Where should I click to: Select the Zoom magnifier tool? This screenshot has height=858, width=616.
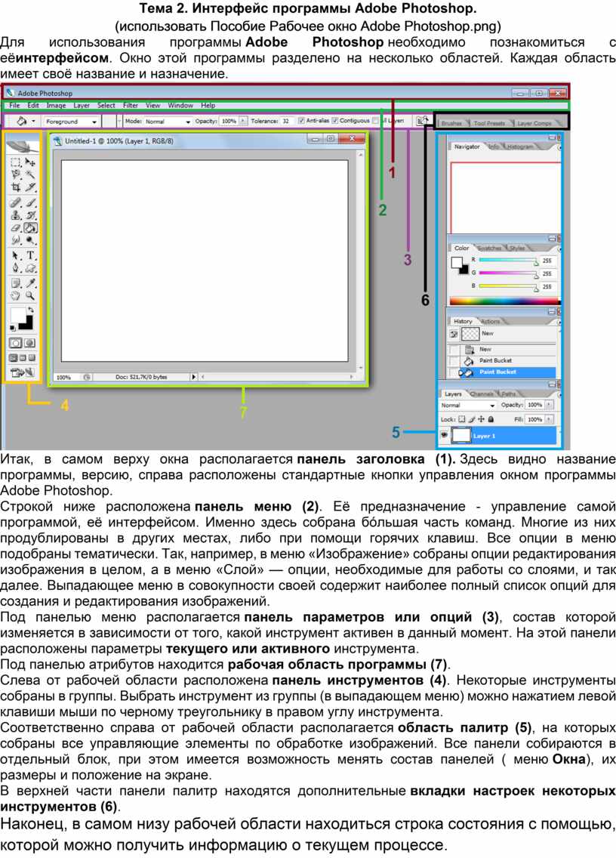pyautogui.click(x=31, y=295)
